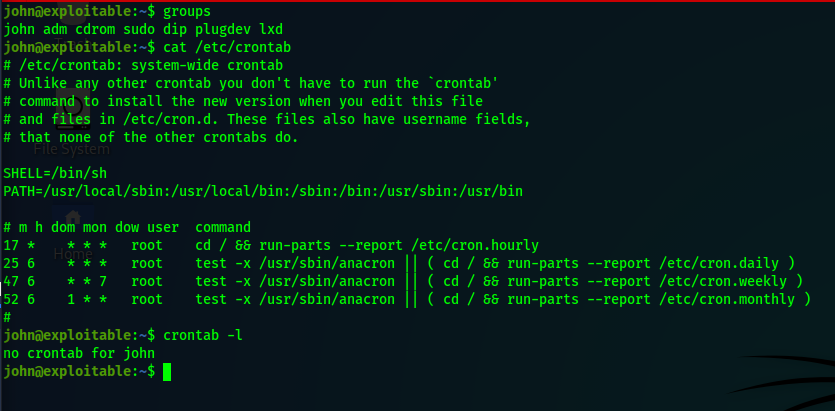Click the green terminal cursor block

[168, 371]
